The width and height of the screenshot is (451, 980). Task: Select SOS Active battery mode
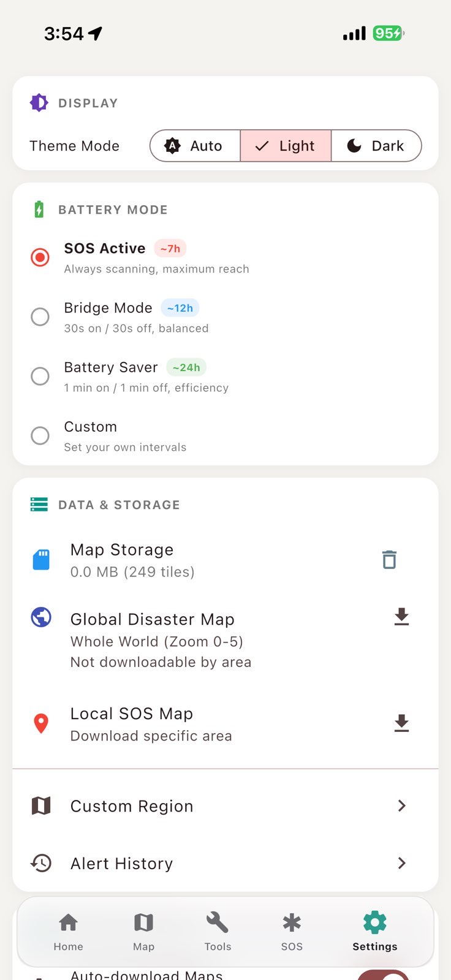coord(40,257)
